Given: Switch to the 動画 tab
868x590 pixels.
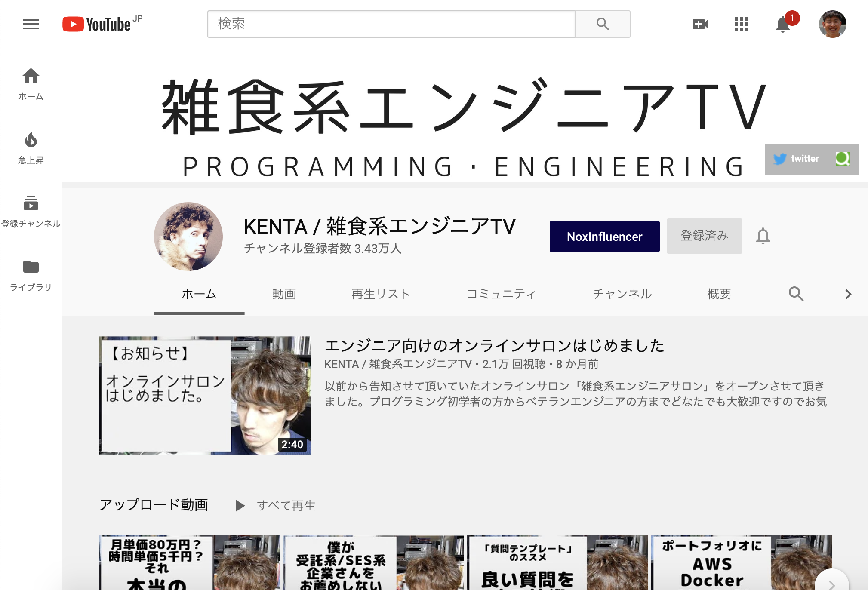Looking at the screenshot, I should 284,294.
